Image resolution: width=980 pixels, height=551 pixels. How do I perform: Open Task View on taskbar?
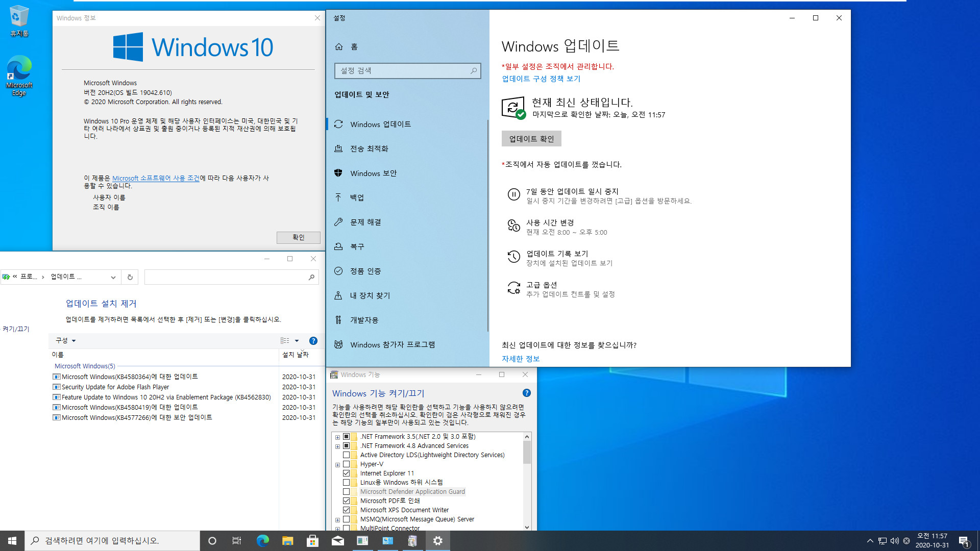tap(237, 541)
